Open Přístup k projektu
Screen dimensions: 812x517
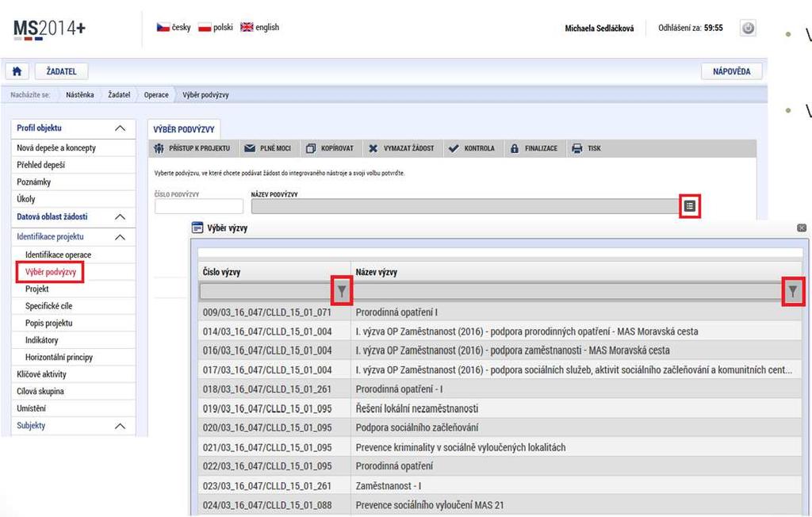click(x=192, y=148)
